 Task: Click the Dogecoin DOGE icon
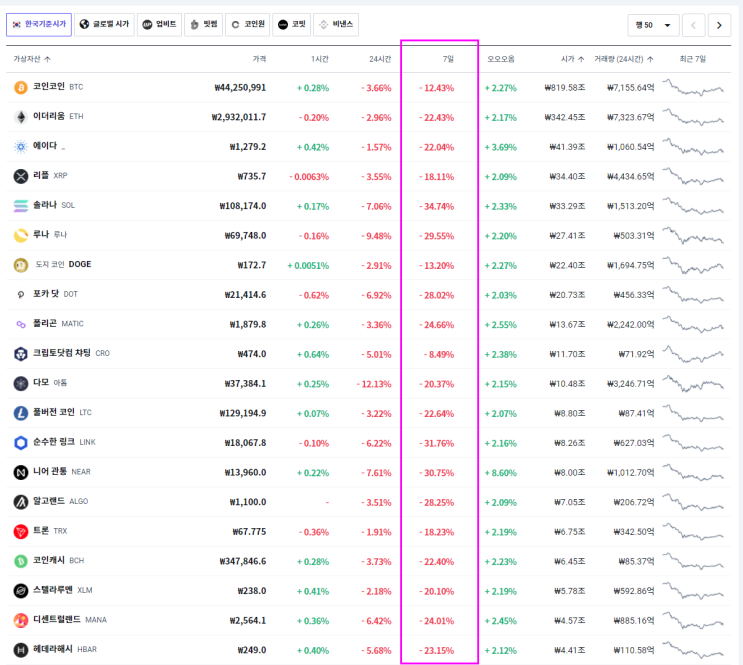coord(20,265)
